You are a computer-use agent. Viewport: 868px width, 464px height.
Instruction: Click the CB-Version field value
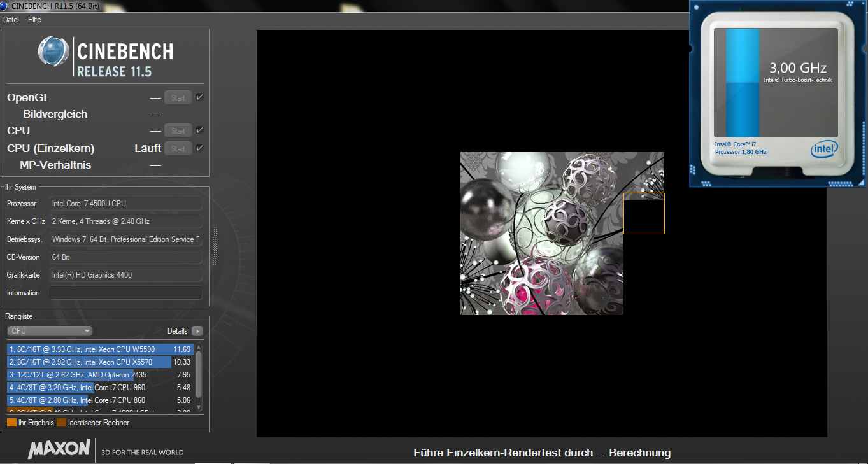[126, 257]
